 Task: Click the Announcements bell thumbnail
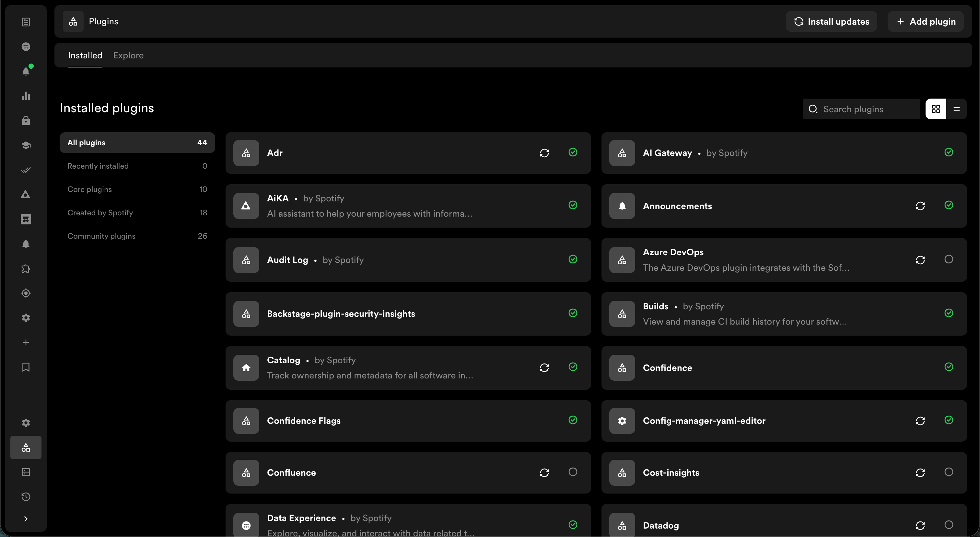tap(622, 206)
